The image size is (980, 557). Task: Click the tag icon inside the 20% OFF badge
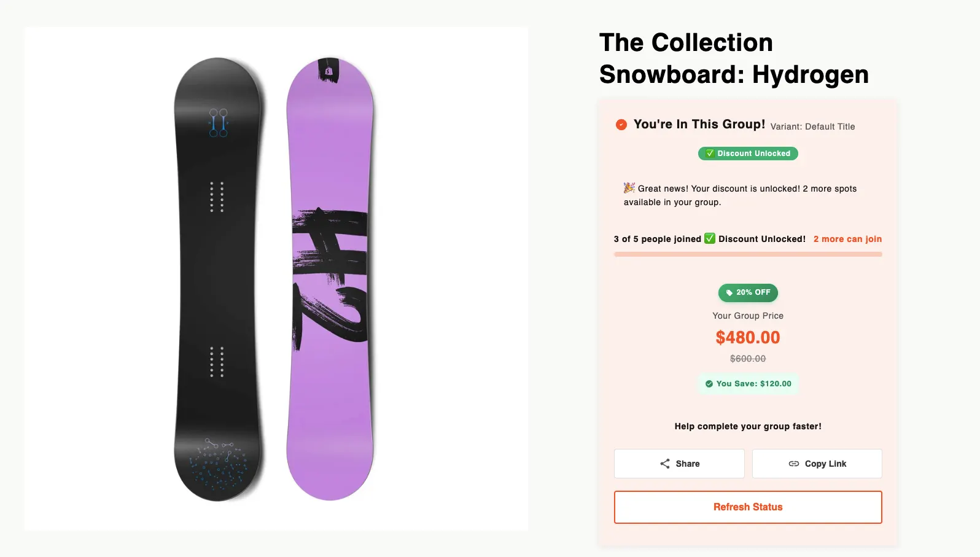[729, 293]
